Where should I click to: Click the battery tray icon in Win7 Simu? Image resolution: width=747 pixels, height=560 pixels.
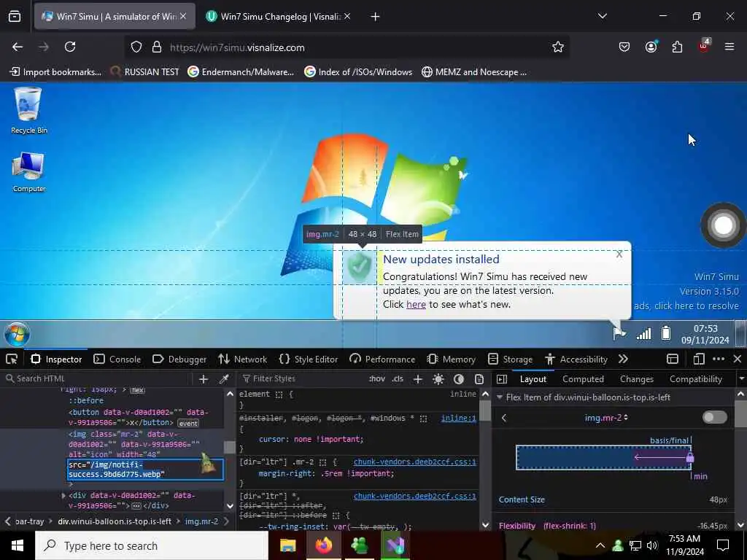(666, 332)
